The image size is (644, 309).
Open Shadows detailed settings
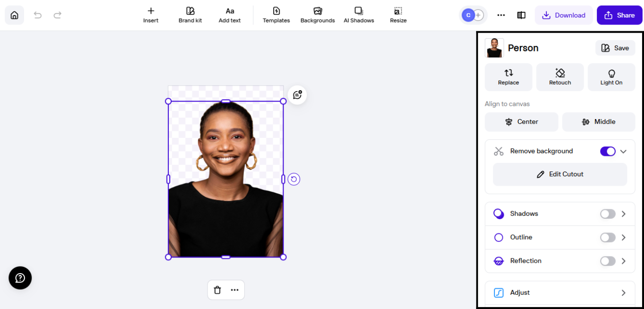623,214
